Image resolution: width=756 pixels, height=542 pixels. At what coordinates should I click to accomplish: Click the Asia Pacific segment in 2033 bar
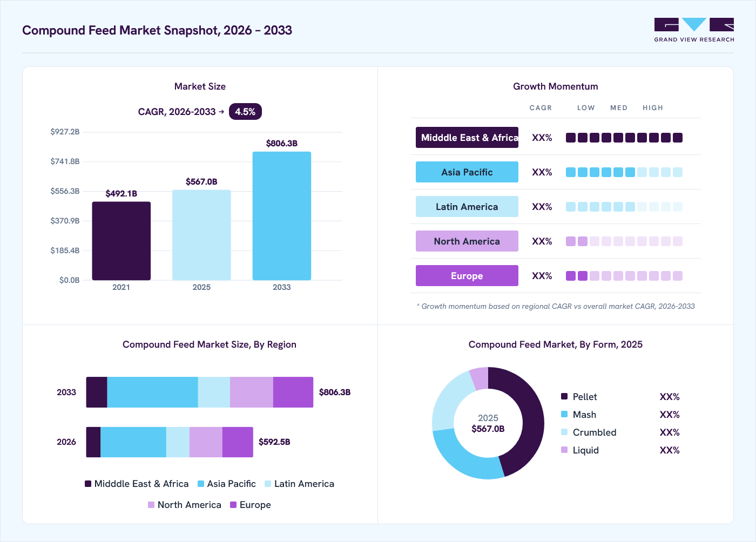[153, 392]
